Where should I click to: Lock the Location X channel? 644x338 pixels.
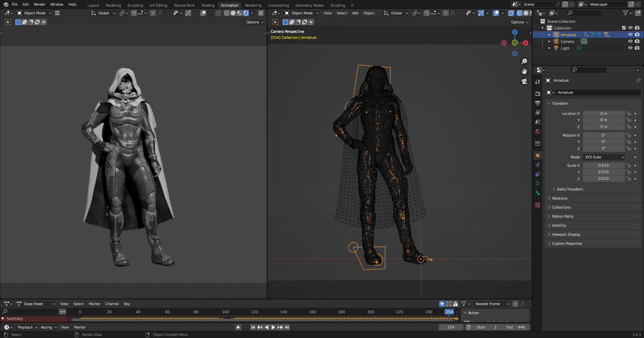click(629, 114)
